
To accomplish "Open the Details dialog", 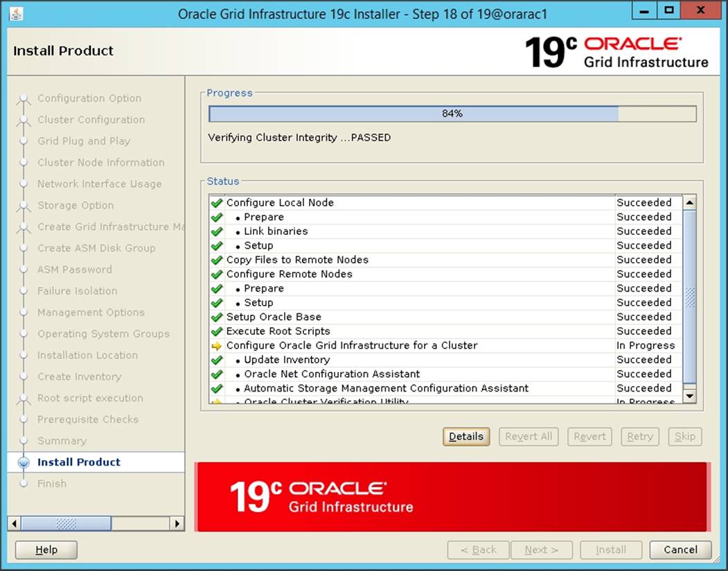I will coord(465,437).
